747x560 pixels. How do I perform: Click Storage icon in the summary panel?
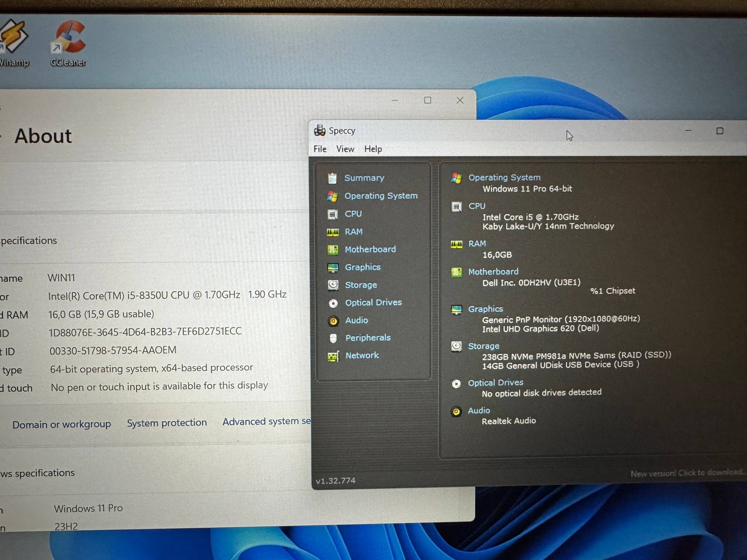tap(456, 346)
